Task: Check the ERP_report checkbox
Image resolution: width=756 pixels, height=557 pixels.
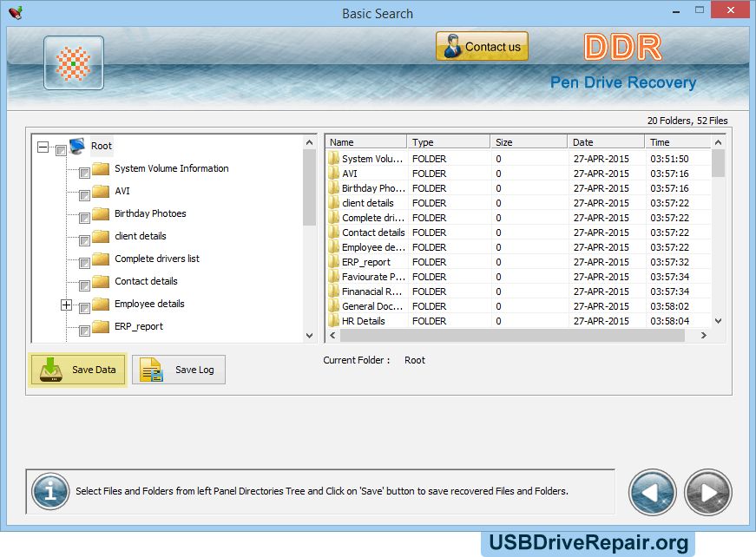Action: [x=84, y=331]
